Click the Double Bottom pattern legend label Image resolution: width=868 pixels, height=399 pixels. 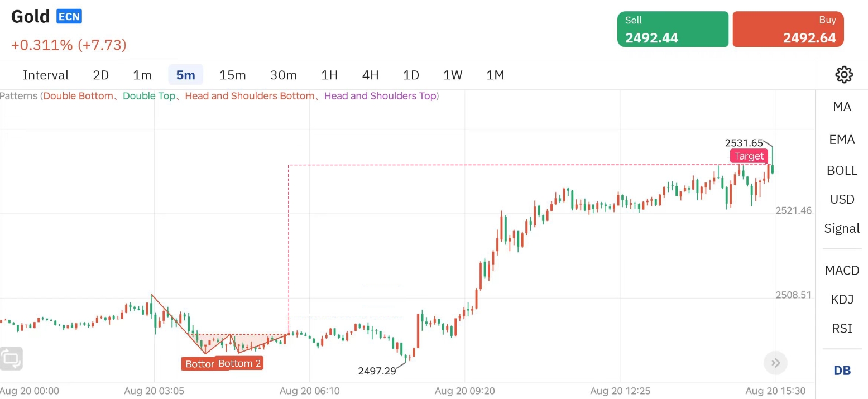click(78, 96)
